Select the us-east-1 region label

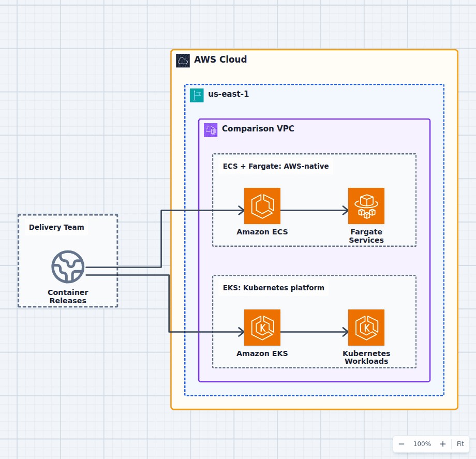click(228, 94)
